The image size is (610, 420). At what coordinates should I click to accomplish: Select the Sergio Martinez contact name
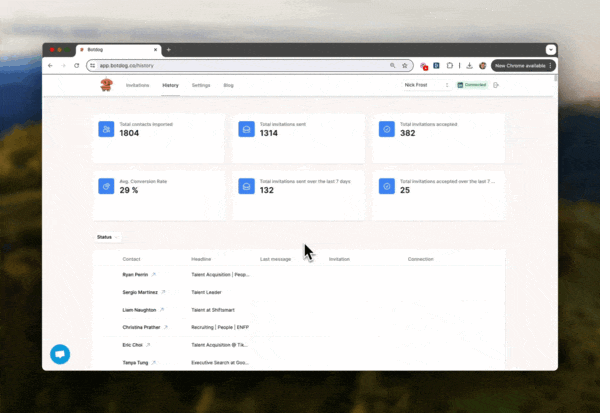[140, 292]
